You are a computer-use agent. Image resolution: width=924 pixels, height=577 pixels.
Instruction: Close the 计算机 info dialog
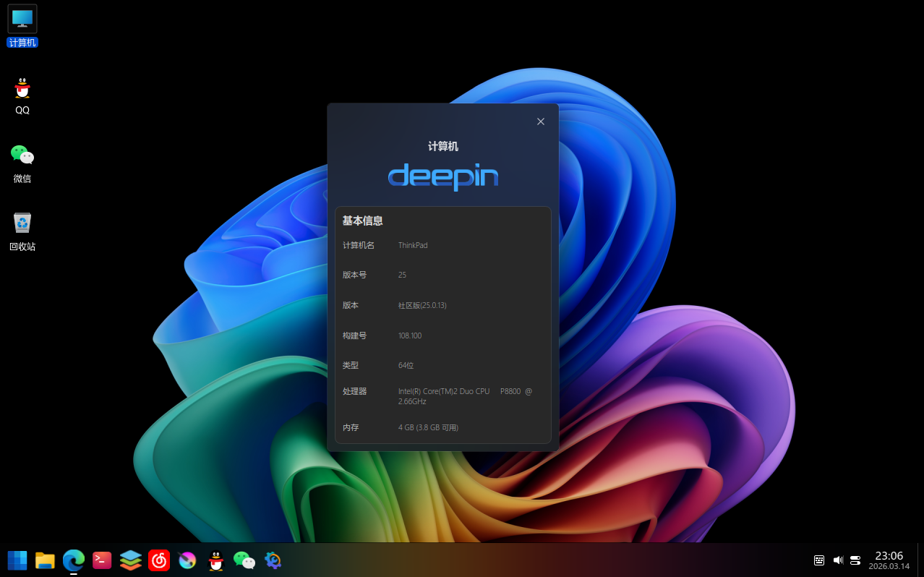pyautogui.click(x=540, y=121)
